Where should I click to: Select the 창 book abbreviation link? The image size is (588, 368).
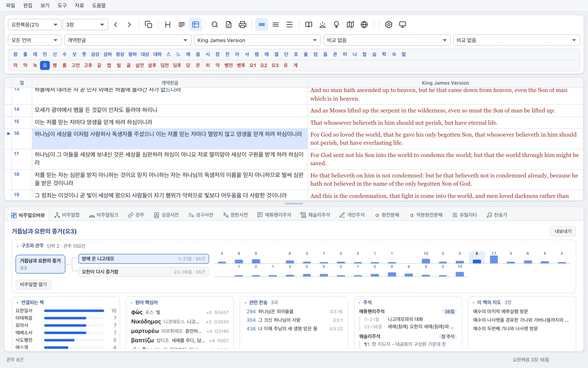tap(15, 54)
